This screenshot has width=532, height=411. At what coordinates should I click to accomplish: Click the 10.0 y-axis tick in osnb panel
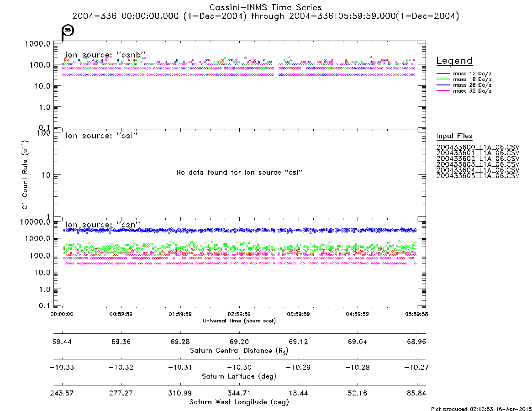click(42, 86)
